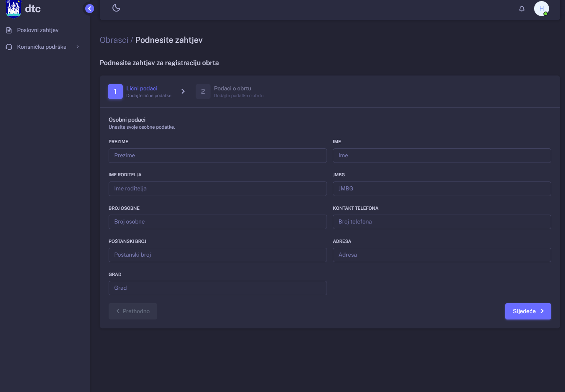Open the user profile avatar menu
Viewport: 565px width, 392px height.
541,9
